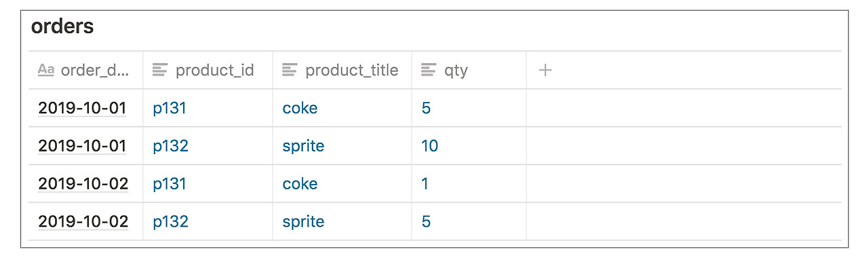
Task: Open the product_title column header menu
Action: pyautogui.click(x=342, y=70)
